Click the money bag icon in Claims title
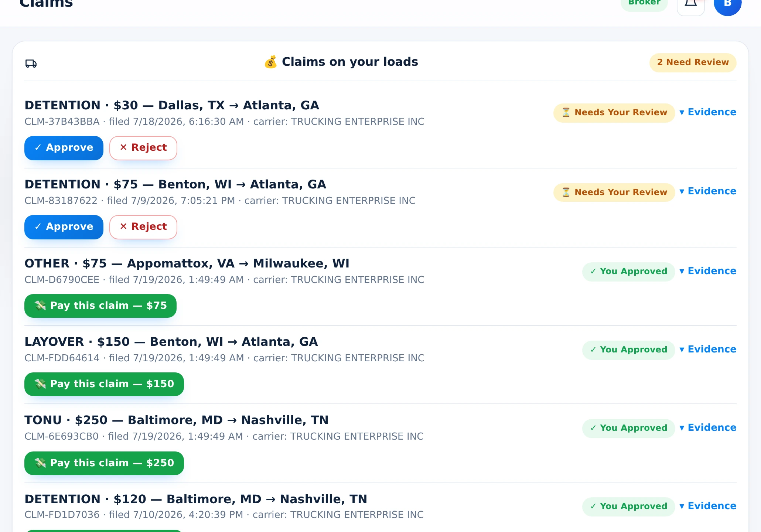The width and height of the screenshot is (761, 532). (271, 62)
